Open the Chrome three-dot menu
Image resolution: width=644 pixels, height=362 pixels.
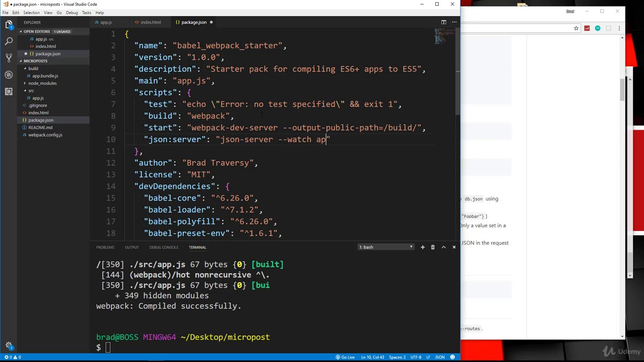(x=619, y=28)
